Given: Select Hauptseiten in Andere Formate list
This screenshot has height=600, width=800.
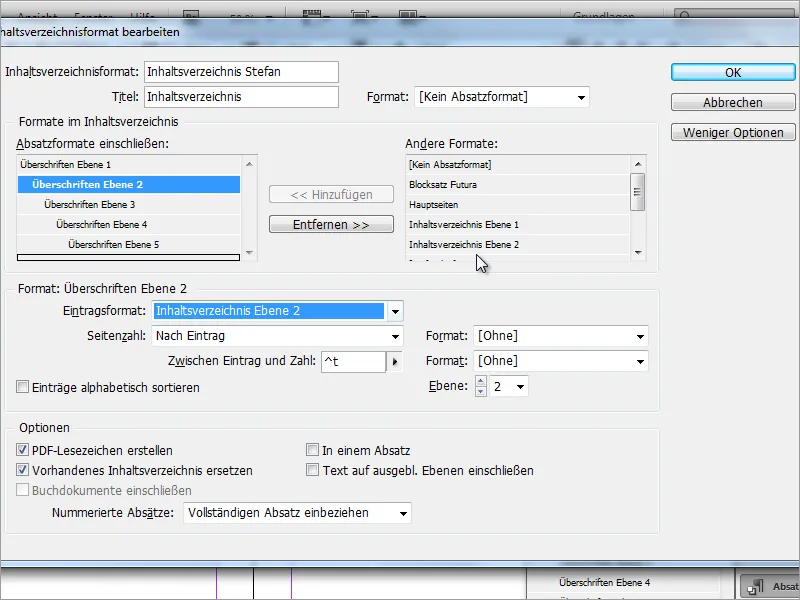Looking at the screenshot, I should click(518, 205).
